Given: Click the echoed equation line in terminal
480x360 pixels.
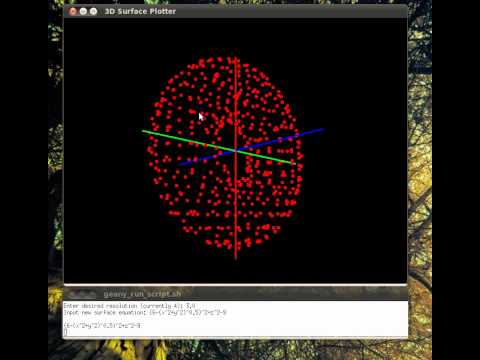Looking at the screenshot, I should click(x=103, y=325).
